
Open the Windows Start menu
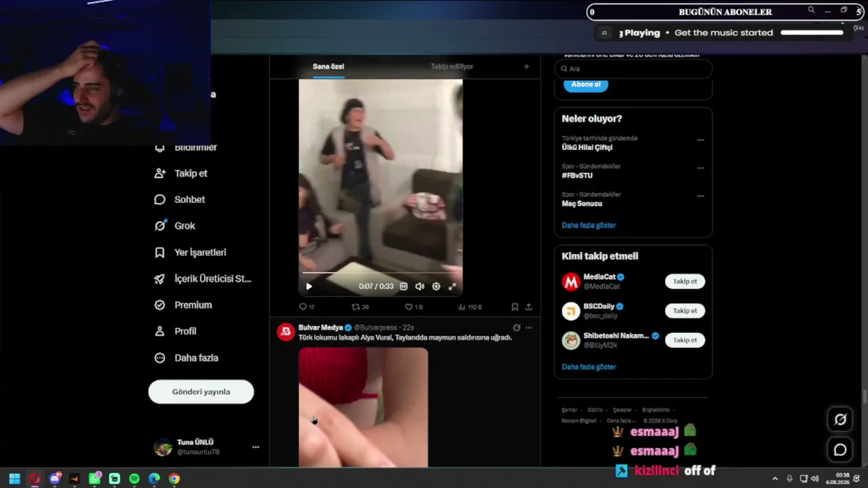click(14, 479)
